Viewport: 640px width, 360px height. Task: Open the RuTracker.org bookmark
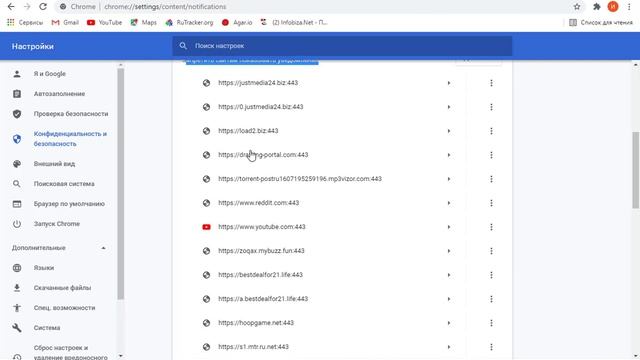click(x=189, y=22)
